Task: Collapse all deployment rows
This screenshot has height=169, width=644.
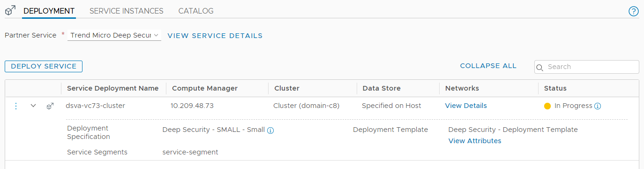Action: (x=488, y=66)
